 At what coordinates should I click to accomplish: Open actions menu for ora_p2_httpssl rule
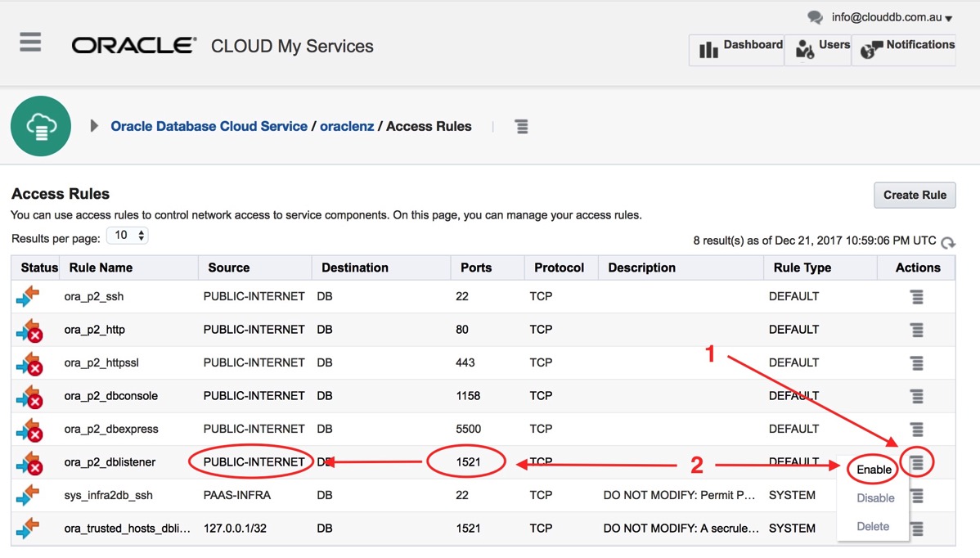coord(917,363)
